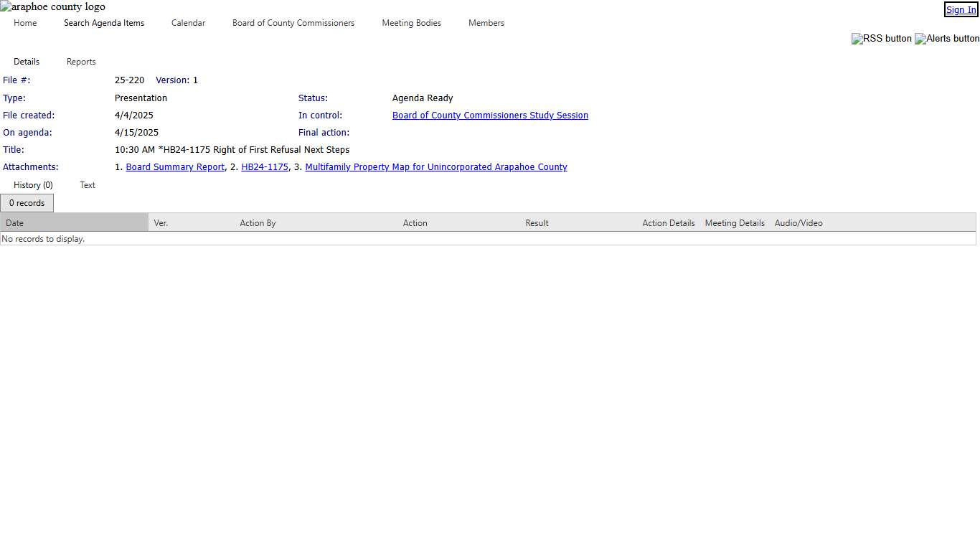Screen dimensions: 980x551
Task: Sort the table by Date column header
Action: 15,223
